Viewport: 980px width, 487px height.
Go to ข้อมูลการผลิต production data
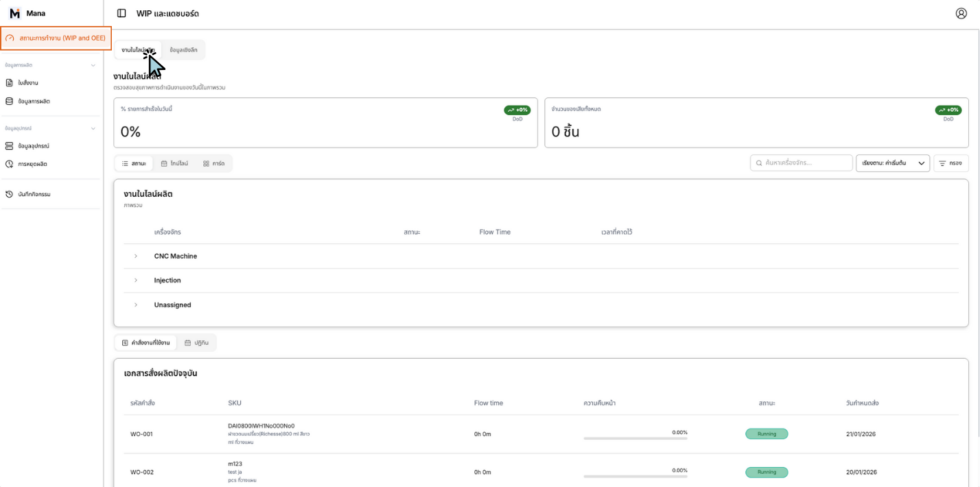point(34,102)
